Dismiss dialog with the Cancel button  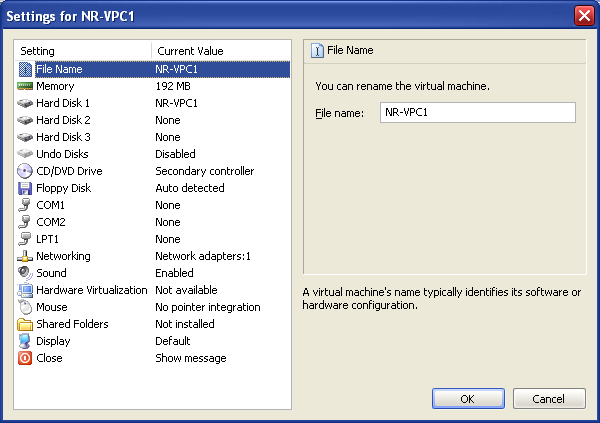(x=549, y=399)
